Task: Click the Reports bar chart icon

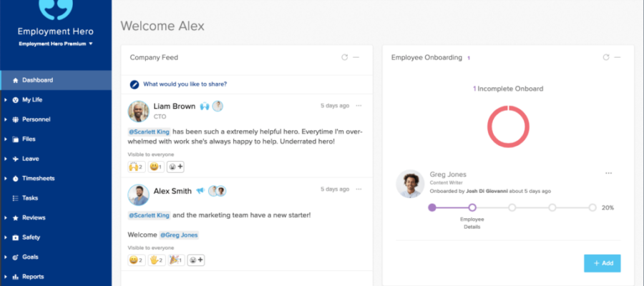Action: [16, 277]
